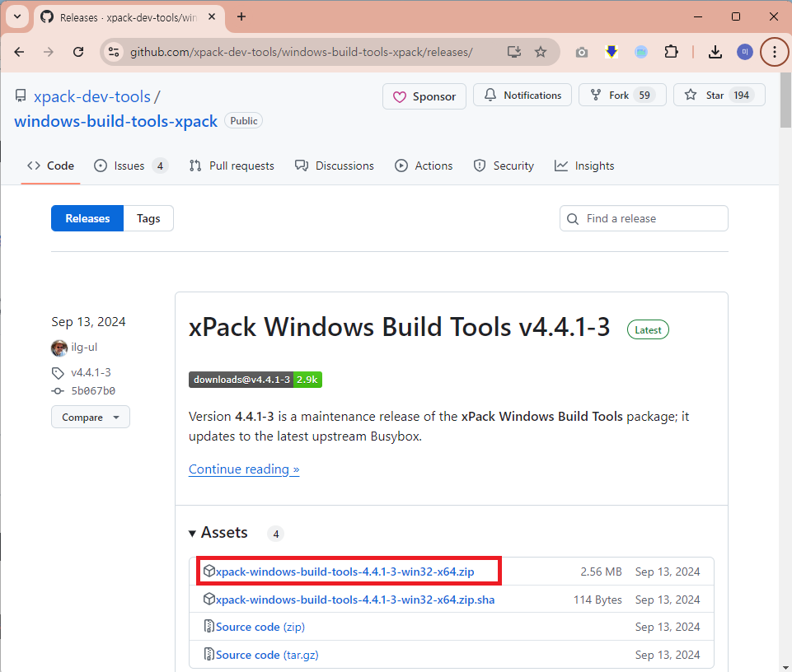Click the 114 Bytes file size text
This screenshot has width=792, height=672.
click(598, 600)
